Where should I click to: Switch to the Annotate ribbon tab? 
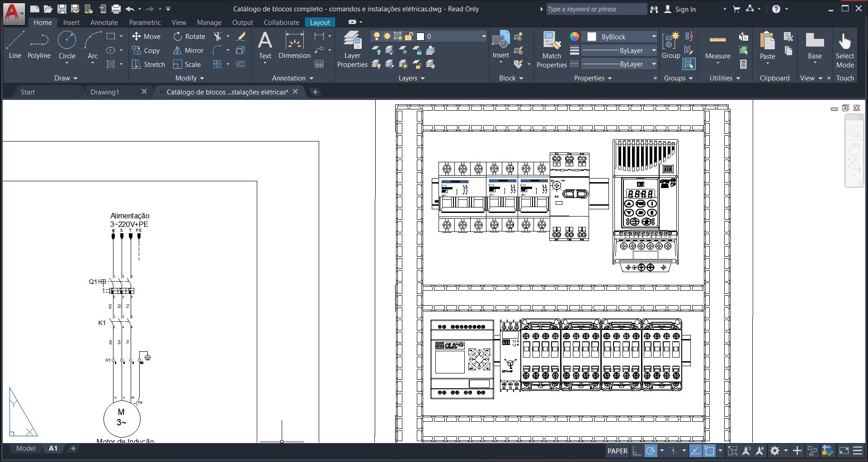tap(104, 22)
